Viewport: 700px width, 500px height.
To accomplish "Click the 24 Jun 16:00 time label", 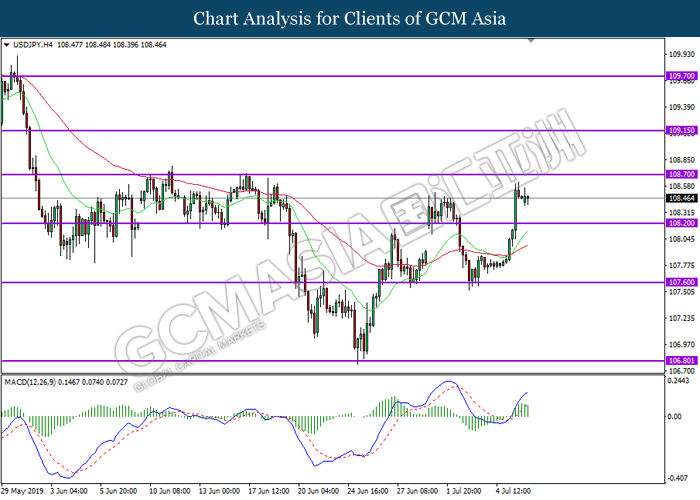I will [x=368, y=491].
